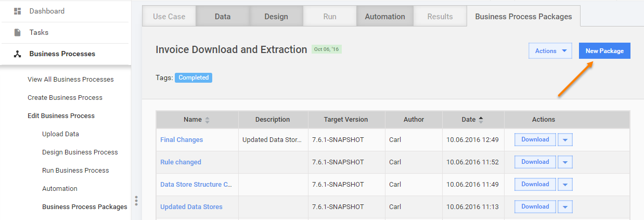Screen dimensions: 644x220
Task: Open the Rule changed package link
Action: 181,162
